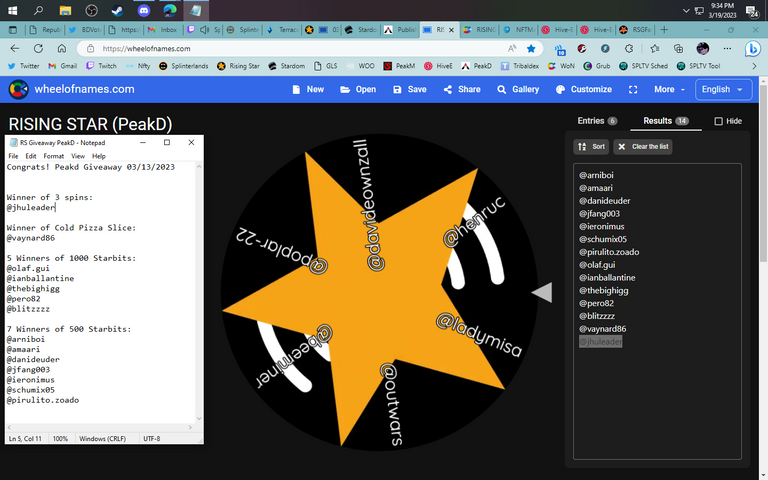Go back in the browser
Screen dimensions: 768x480
[15, 48]
